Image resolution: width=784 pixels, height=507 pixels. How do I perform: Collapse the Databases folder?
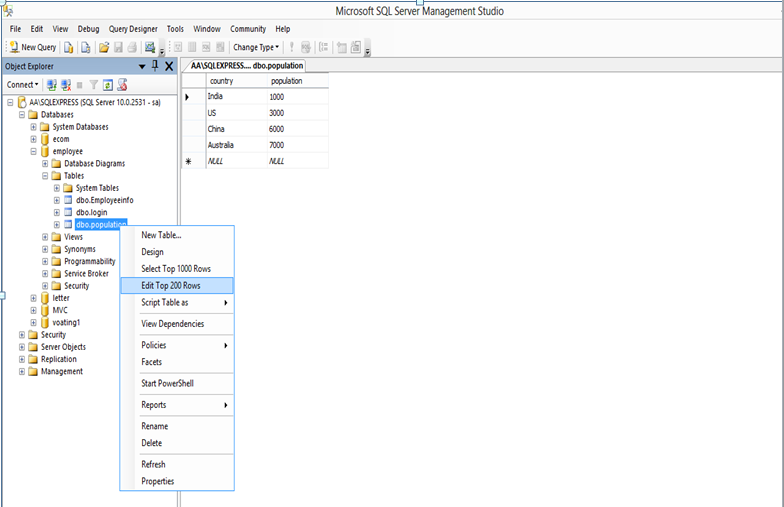coord(22,114)
